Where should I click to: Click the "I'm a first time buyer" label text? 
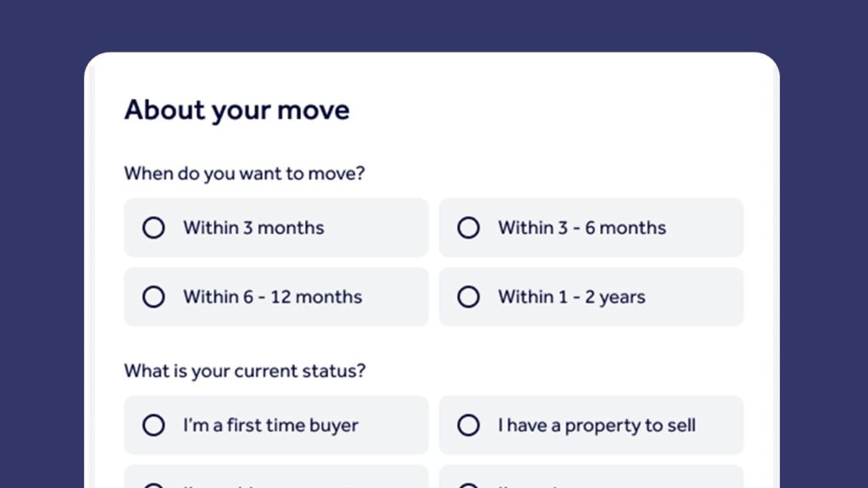click(x=270, y=425)
